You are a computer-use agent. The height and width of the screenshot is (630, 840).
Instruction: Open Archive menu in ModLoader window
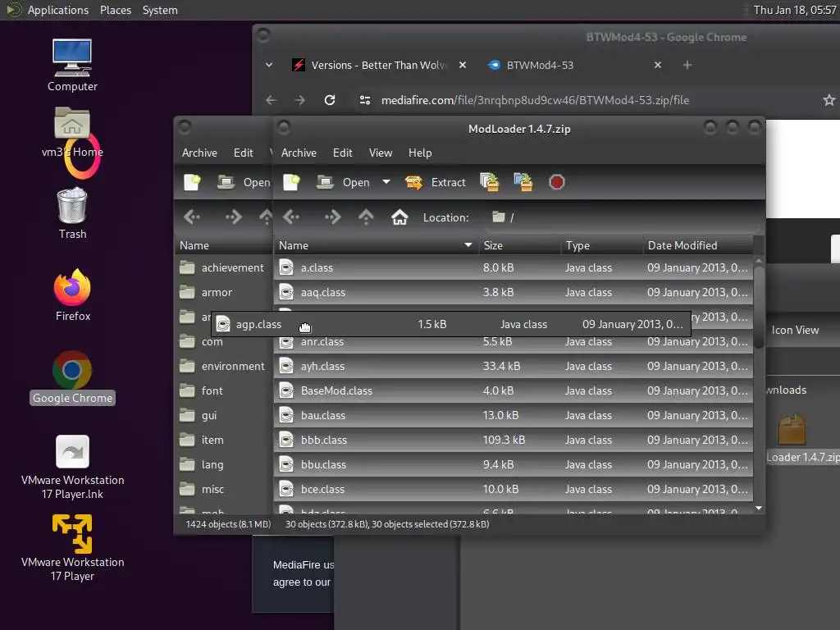(299, 153)
